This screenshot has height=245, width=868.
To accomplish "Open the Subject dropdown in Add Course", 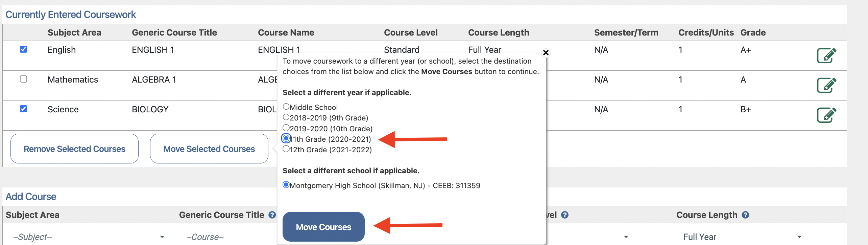I will point(89,237).
